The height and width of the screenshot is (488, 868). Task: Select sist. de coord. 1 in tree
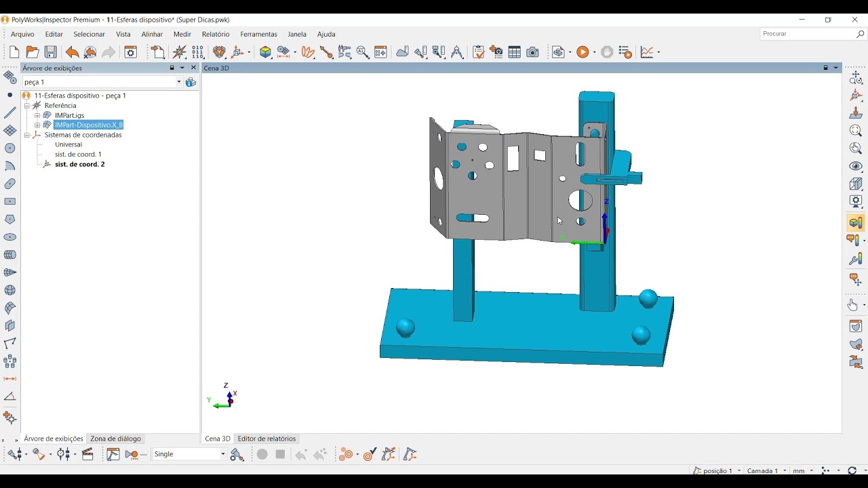click(x=79, y=155)
